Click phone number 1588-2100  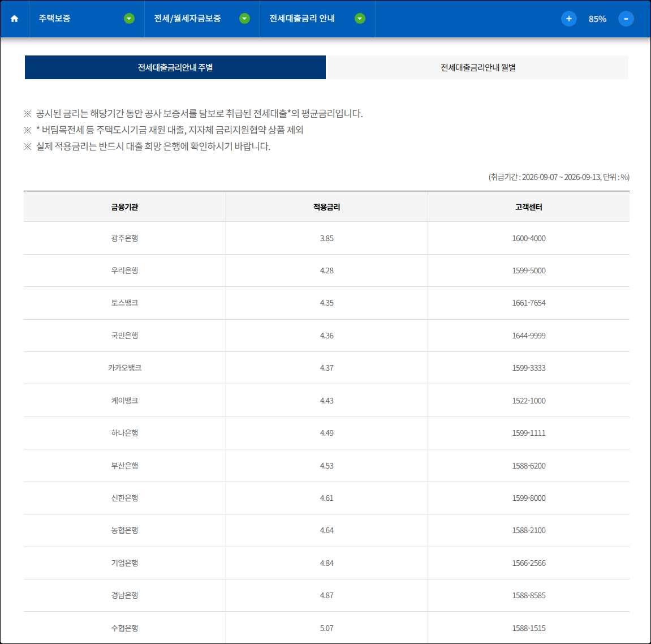coord(528,530)
